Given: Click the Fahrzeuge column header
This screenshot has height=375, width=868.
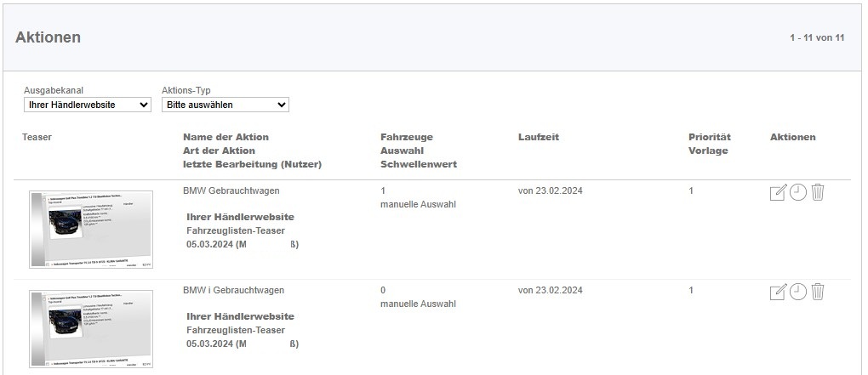Looking at the screenshot, I should point(406,137).
